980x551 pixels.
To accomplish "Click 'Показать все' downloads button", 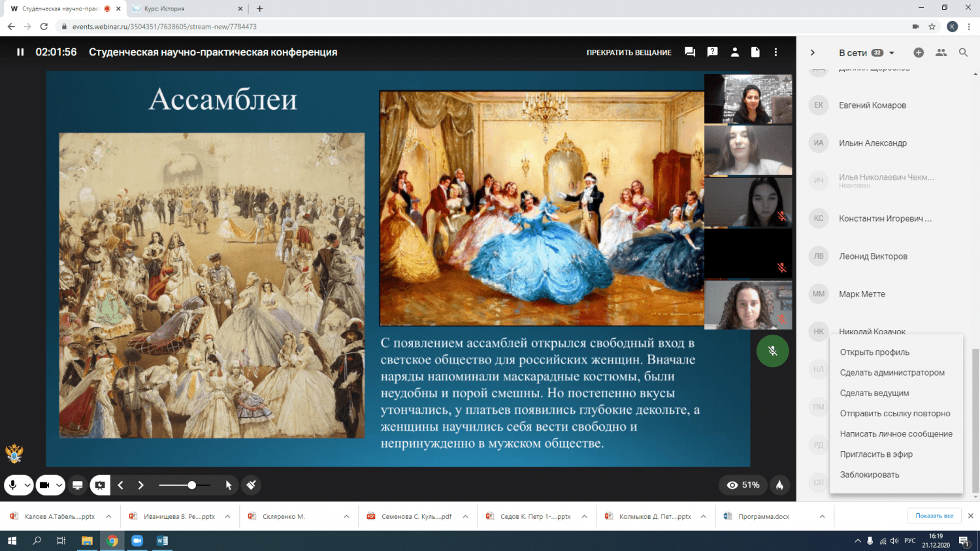I will pyautogui.click(x=934, y=516).
